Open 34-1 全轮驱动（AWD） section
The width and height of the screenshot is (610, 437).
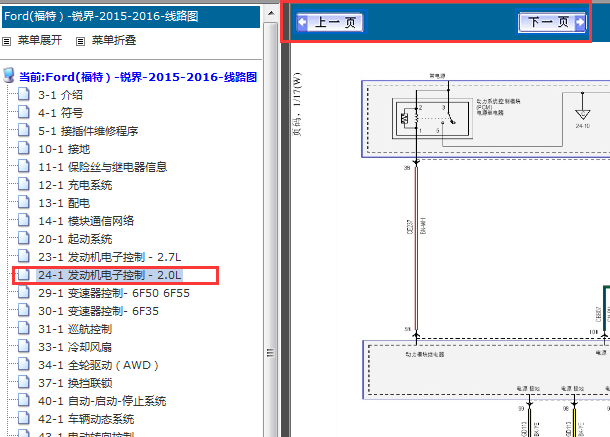[x=98, y=365]
